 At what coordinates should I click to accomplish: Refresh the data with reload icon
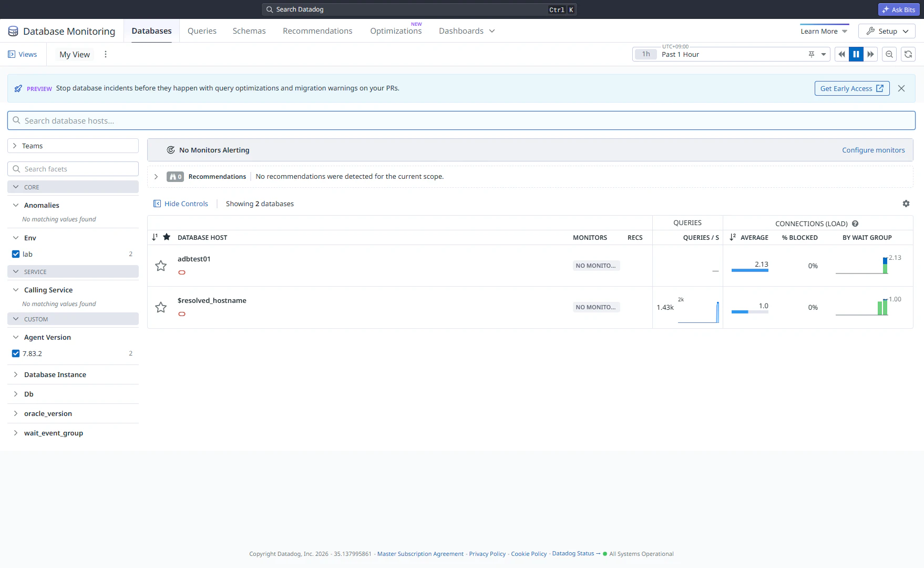(908, 54)
